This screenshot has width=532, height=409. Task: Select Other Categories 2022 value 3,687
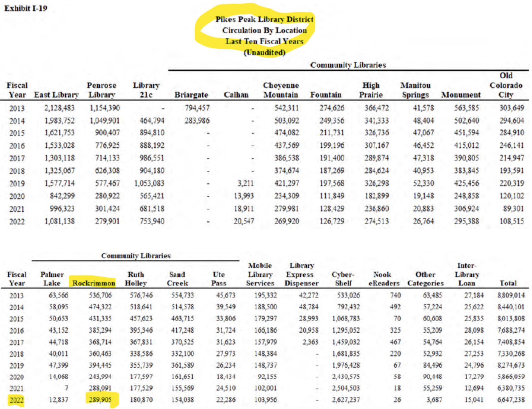tap(434, 400)
